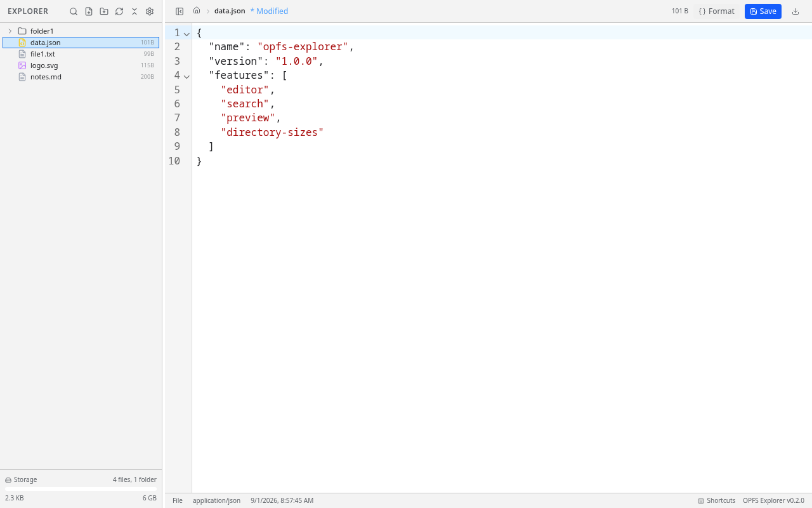This screenshot has height=508, width=812.
Task: Click line number 10 in the gutter
Action: point(174,161)
